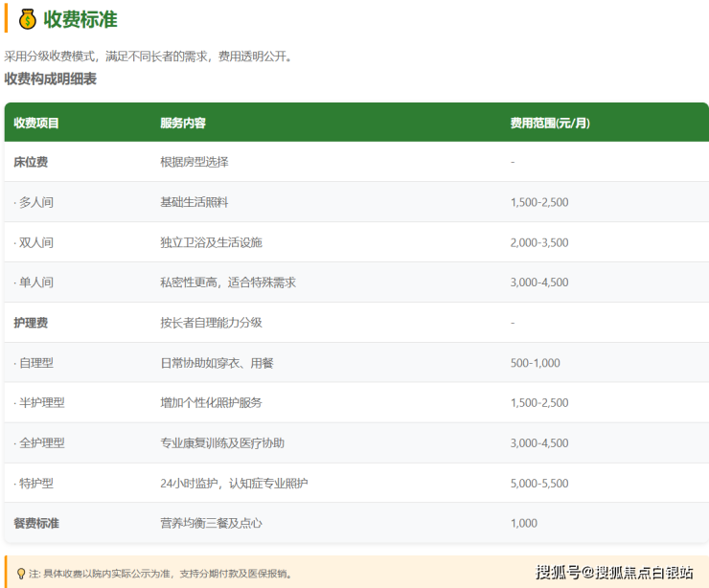Select the 特护型 row label
The height and width of the screenshot is (588, 709).
click(34, 484)
